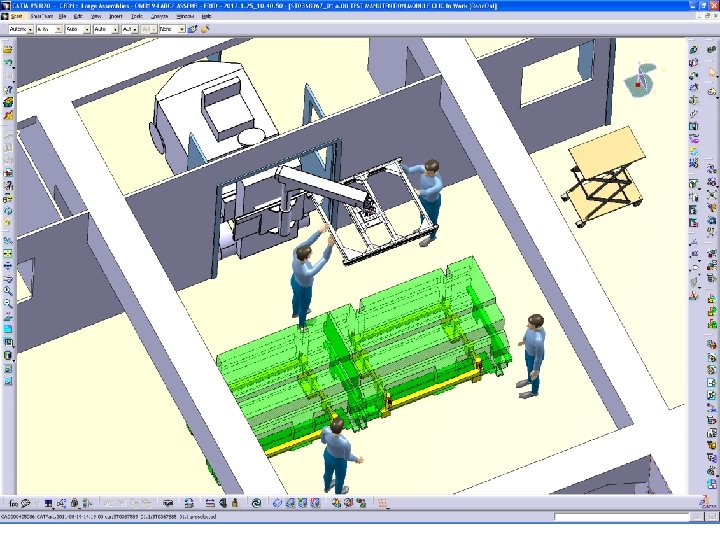The width and height of the screenshot is (720, 540).
Task: Click the Normal View icon
Action: click(8, 316)
